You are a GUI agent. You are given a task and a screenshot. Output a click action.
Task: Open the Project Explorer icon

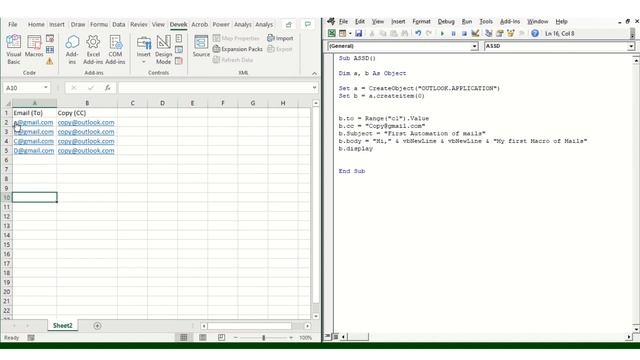[x=489, y=33]
